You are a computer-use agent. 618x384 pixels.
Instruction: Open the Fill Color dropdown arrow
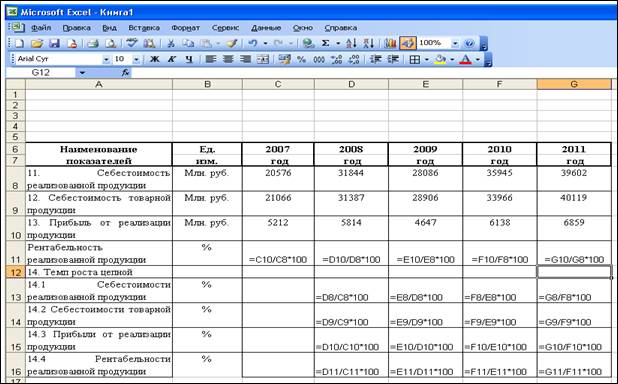pos(452,60)
